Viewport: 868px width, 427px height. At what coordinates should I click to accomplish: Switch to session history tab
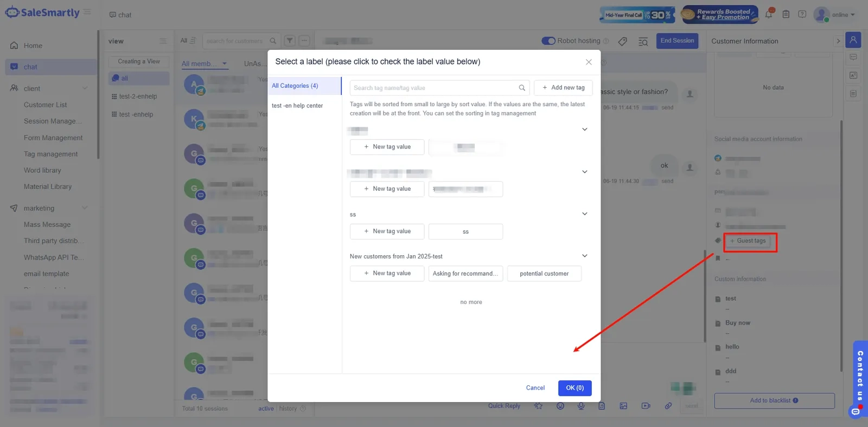[x=288, y=409]
